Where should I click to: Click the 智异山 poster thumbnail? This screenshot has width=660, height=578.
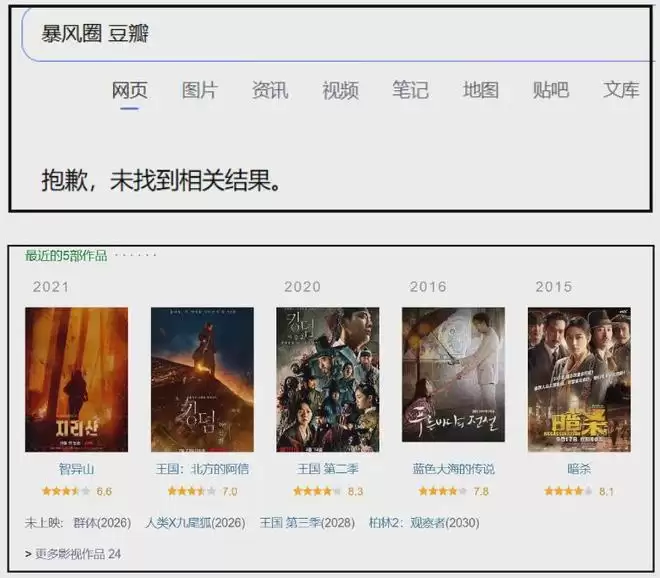pos(76,380)
